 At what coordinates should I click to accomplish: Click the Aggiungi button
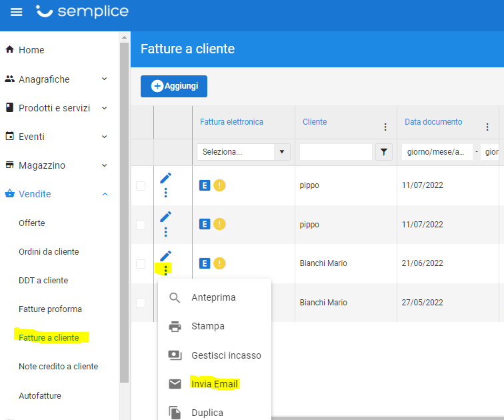[174, 86]
